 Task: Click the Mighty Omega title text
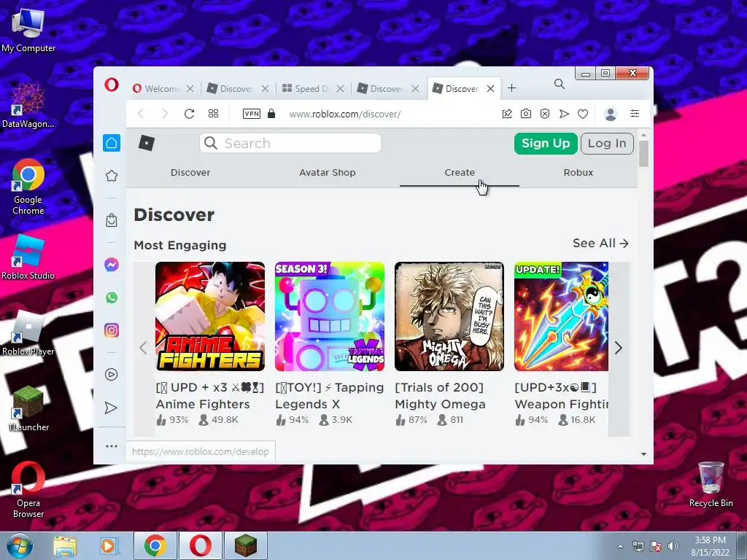tap(440, 396)
